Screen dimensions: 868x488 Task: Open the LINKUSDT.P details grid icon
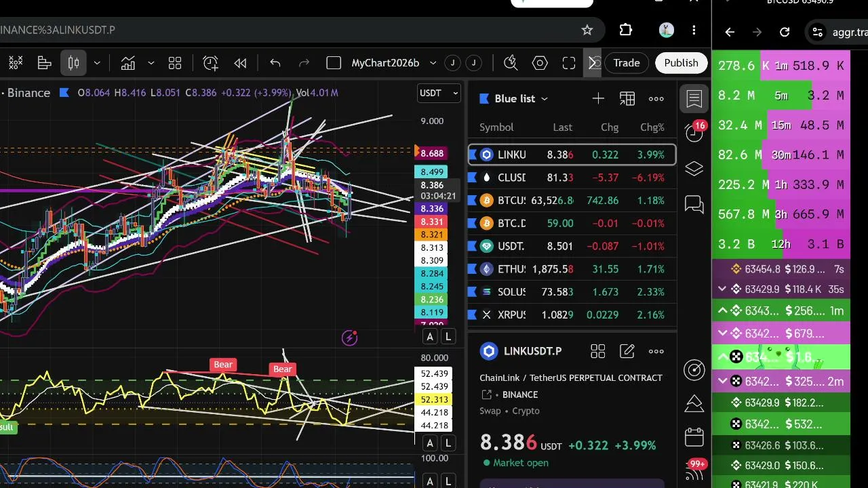pos(598,351)
